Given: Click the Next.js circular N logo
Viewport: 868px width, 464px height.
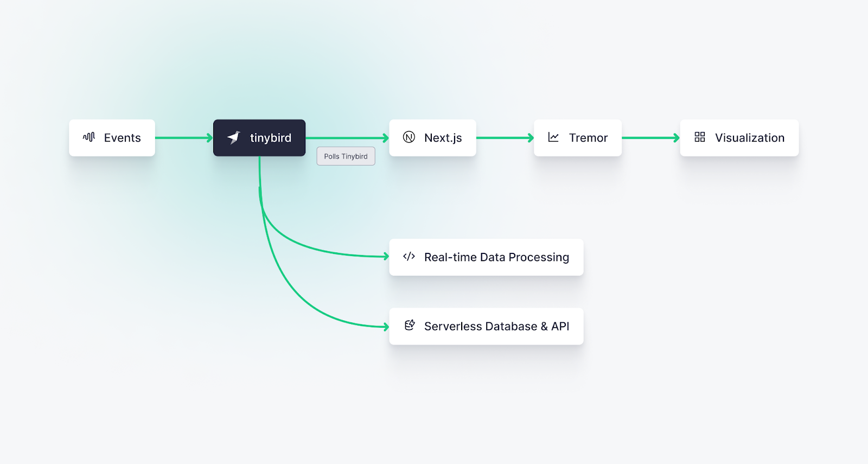Looking at the screenshot, I should tap(409, 137).
